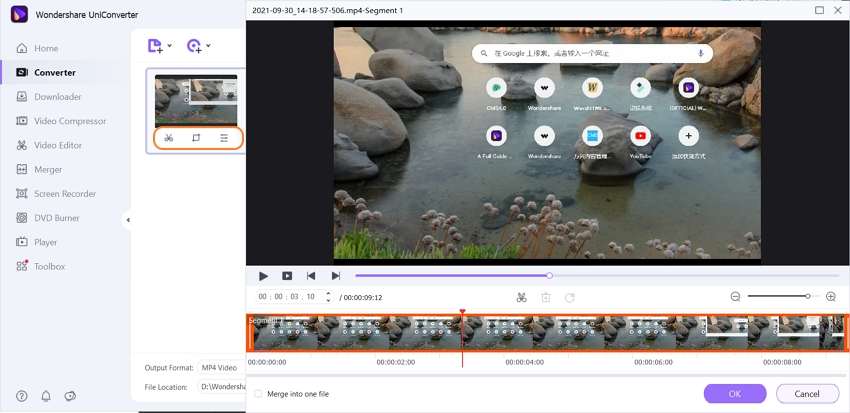Maximize the trim dialog window
Screen dimensions: 850x413
coord(820,10)
